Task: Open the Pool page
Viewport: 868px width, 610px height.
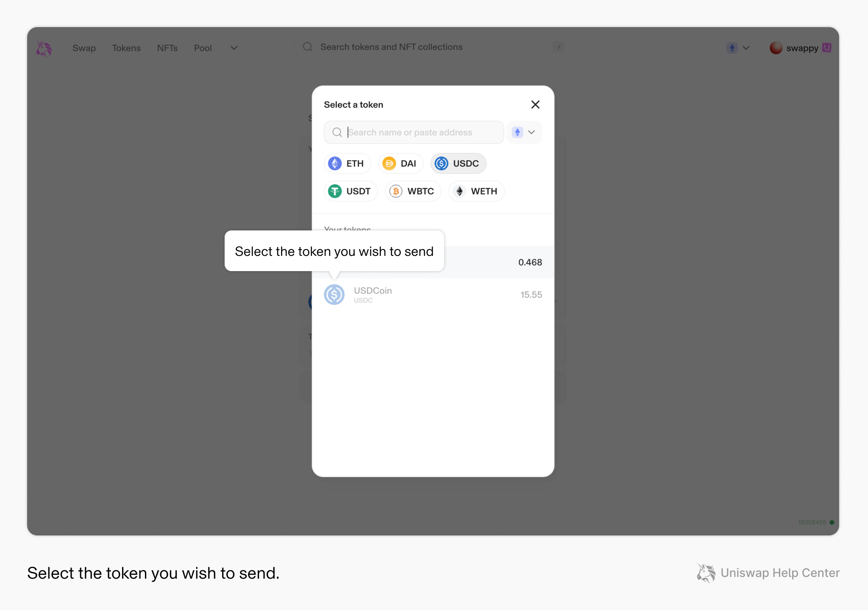Action: point(203,48)
